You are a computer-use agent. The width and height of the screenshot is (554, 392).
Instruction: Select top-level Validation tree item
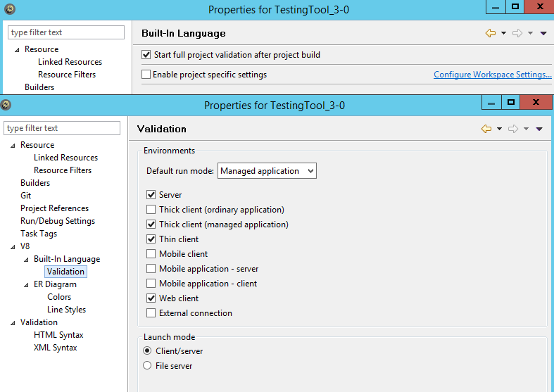click(x=39, y=322)
